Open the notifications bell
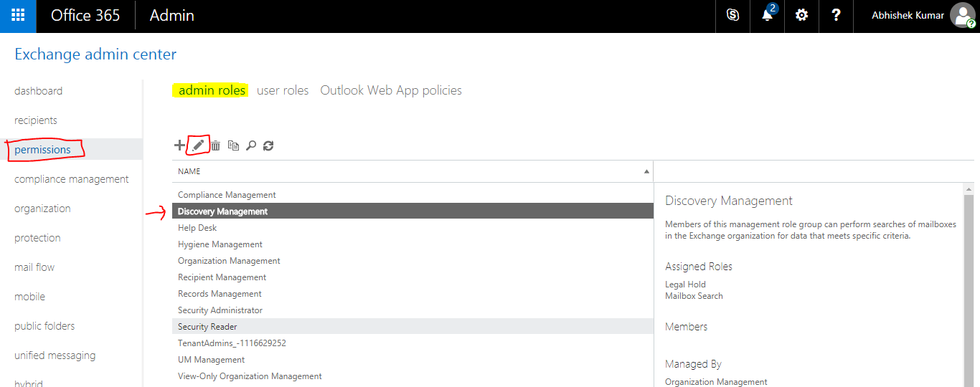Viewport: 980px width, 387px height. (768, 15)
